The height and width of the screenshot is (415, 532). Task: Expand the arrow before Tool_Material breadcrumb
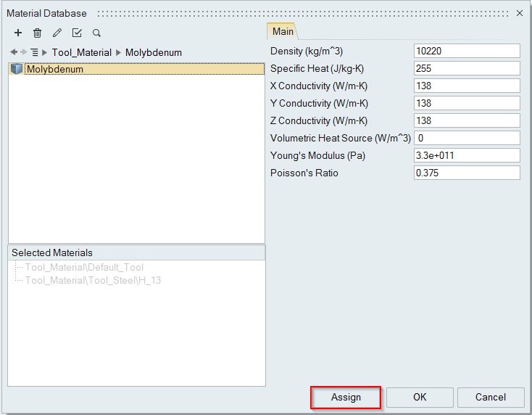click(45, 52)
